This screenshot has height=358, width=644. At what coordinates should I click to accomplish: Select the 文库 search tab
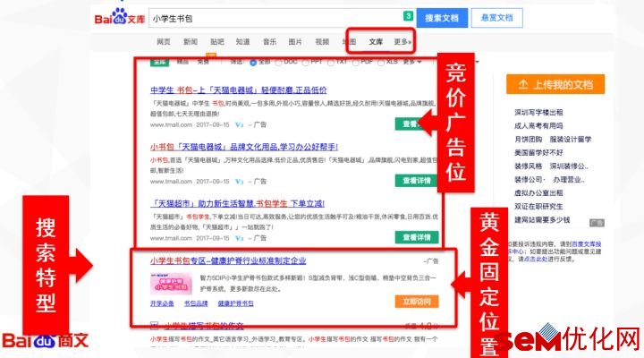[x=376, y=41]
